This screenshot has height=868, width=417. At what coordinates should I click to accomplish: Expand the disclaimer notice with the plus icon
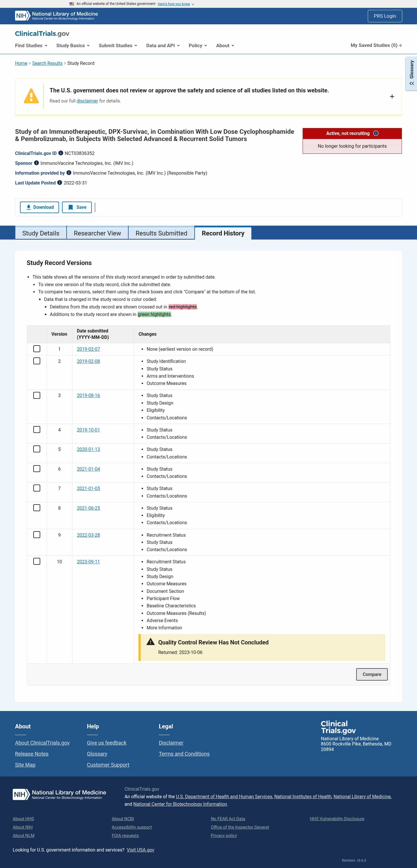(392, 96)
